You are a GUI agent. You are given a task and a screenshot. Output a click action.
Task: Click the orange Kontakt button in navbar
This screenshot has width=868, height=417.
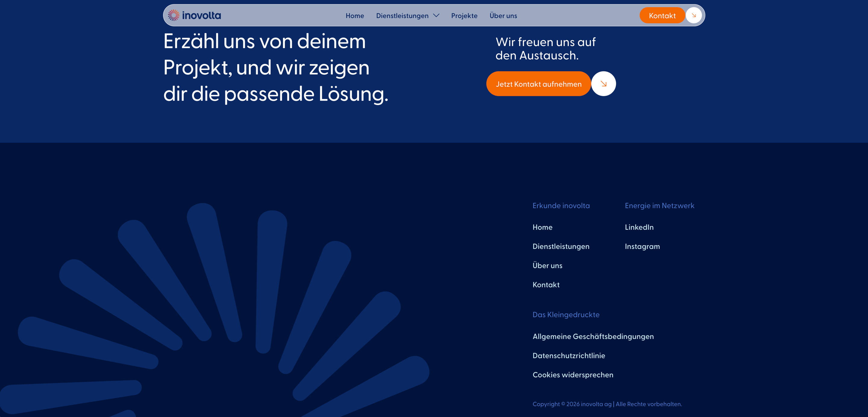coord(662,15)
